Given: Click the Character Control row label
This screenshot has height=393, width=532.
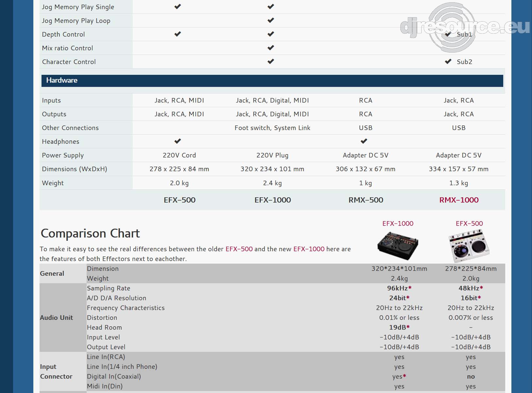Looking at the screenshot, I should (x=69, y=62).
